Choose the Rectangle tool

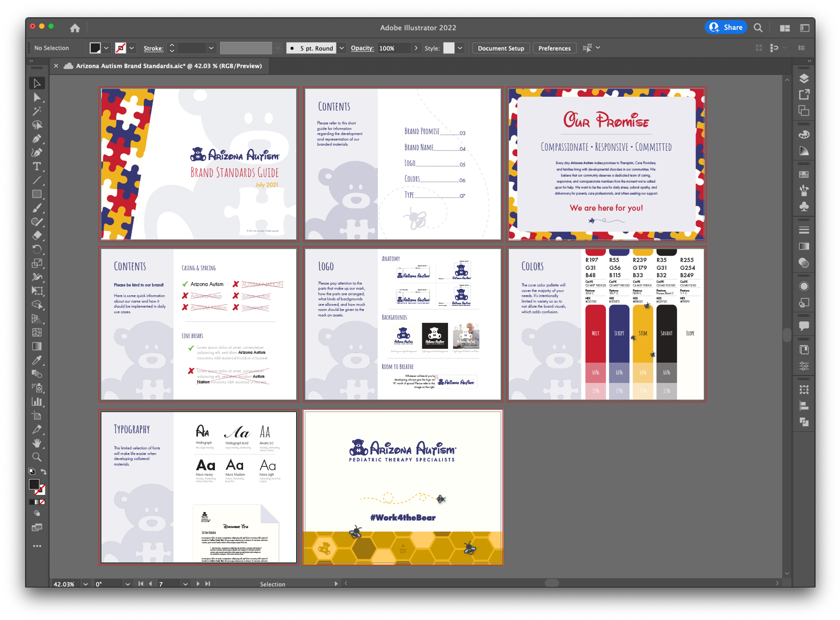[x=37, y=194]
